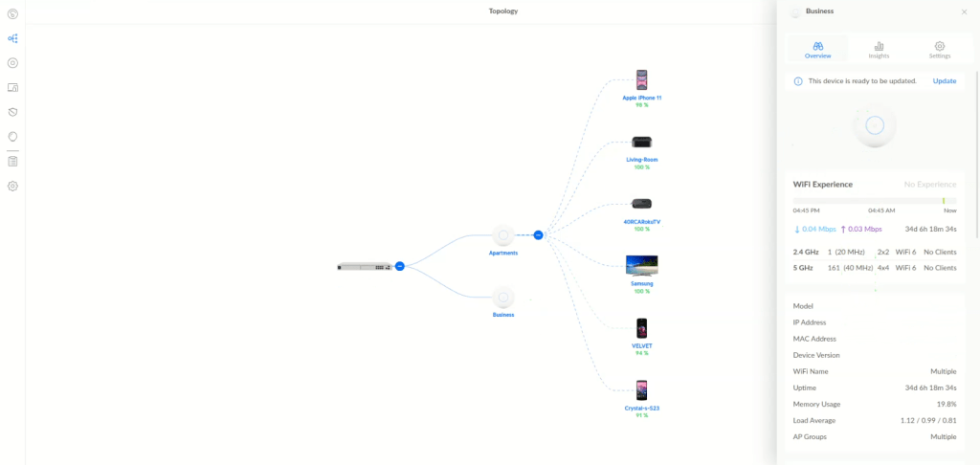Viewport: 980px width, 465px height.
Task: Select the Samsung TV client icon
Action: pos(641,265)
